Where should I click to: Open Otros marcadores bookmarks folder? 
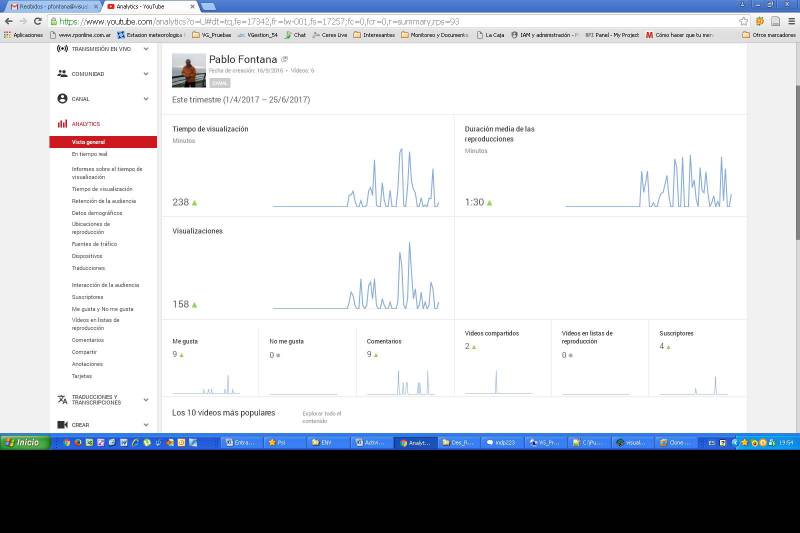(x=769, y=35)
